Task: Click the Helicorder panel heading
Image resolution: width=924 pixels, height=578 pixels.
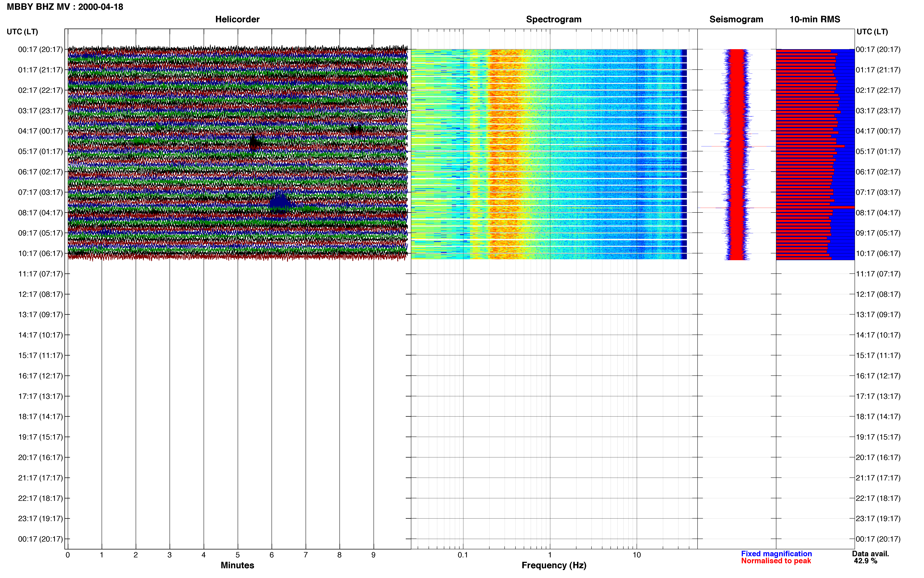Action: [x=237, y=20]
